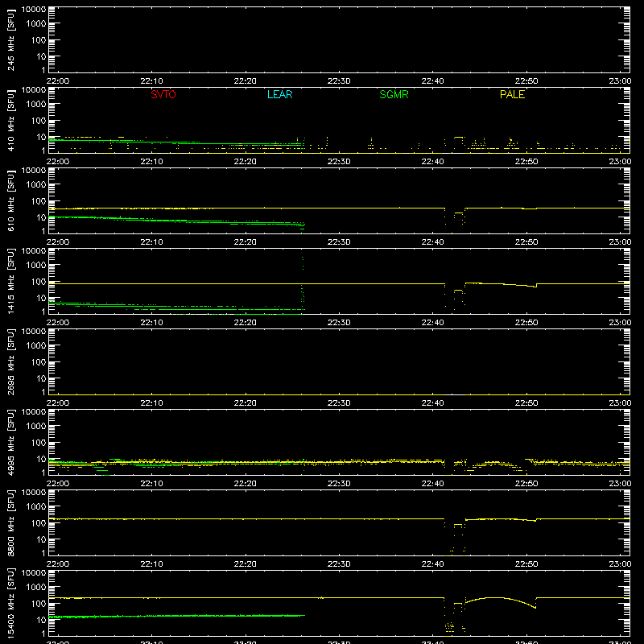Click 22:00 tick under the 245 MHz panel
This screenshot has height=644, width=644.
tap(58, 81)
